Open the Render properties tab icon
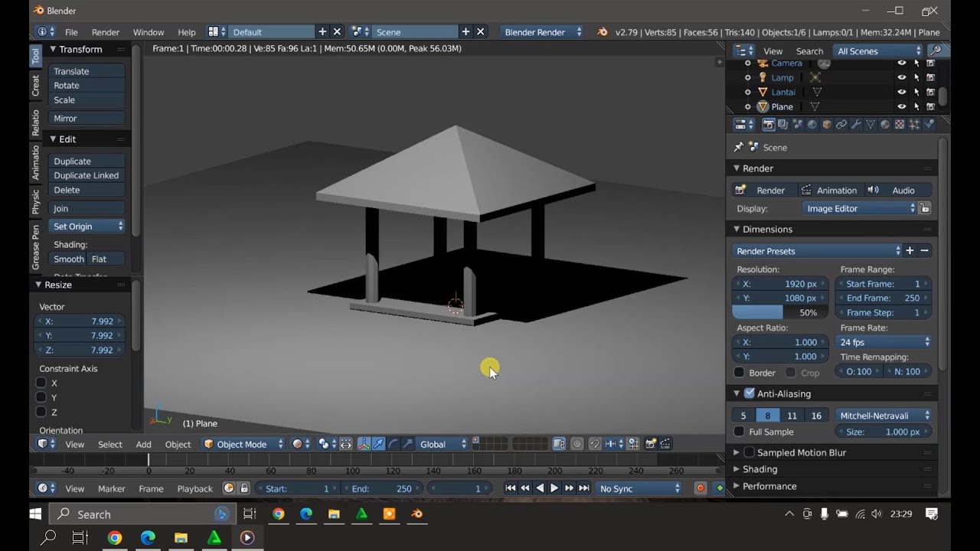The height and width of the screenshot is (551, 980). [x=768, y=124]
